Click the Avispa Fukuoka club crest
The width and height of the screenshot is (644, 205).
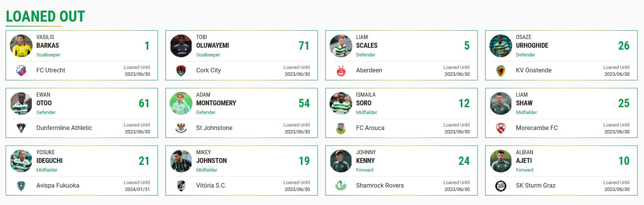(21, 186)
